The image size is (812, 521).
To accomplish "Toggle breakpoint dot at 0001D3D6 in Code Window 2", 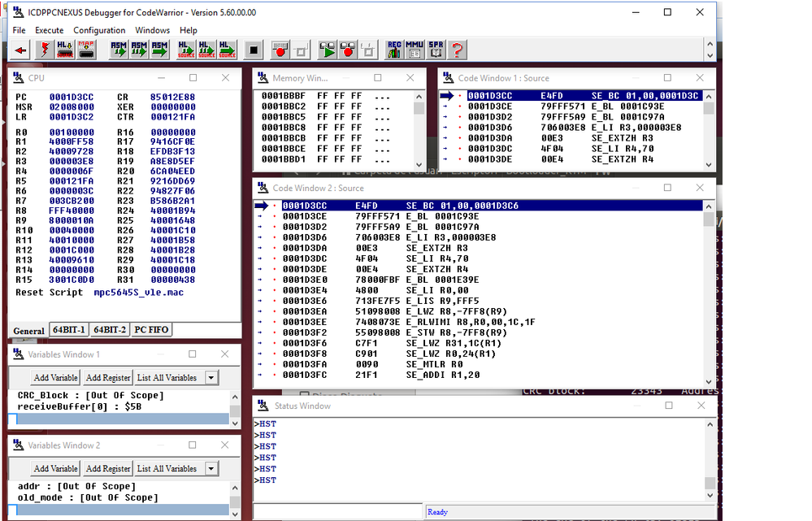I will (x=275, y=237).
